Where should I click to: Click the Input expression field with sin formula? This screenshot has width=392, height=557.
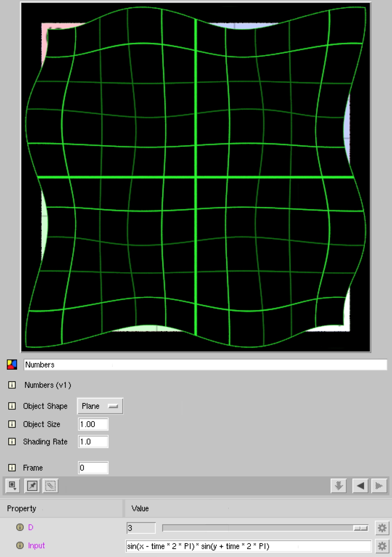pos(249,546)
